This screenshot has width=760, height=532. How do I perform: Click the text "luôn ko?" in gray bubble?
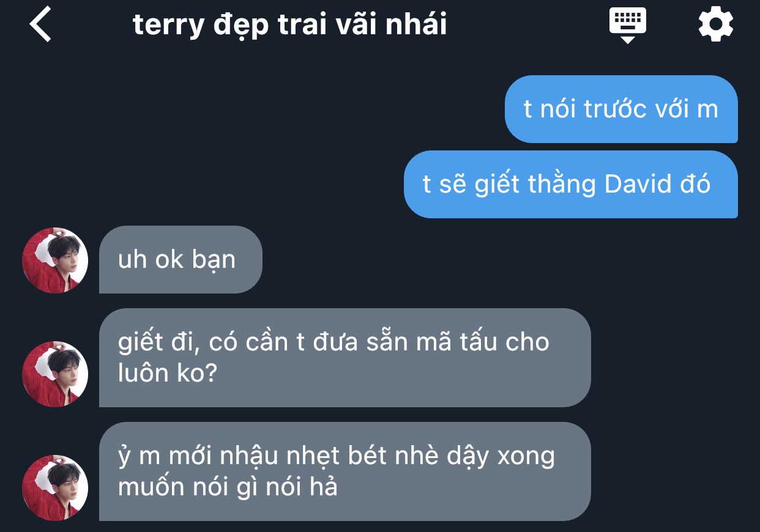168,374
